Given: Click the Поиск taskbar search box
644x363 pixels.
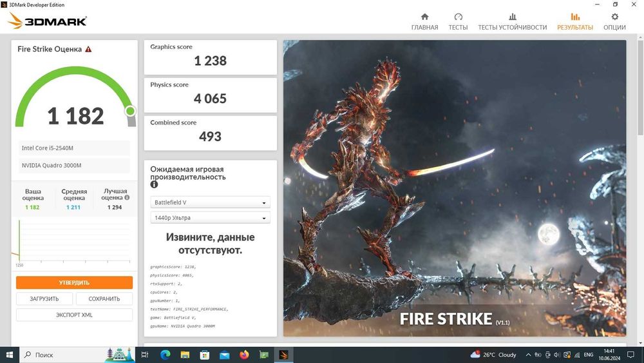Looking at the screenshot, I should [78, 355].
